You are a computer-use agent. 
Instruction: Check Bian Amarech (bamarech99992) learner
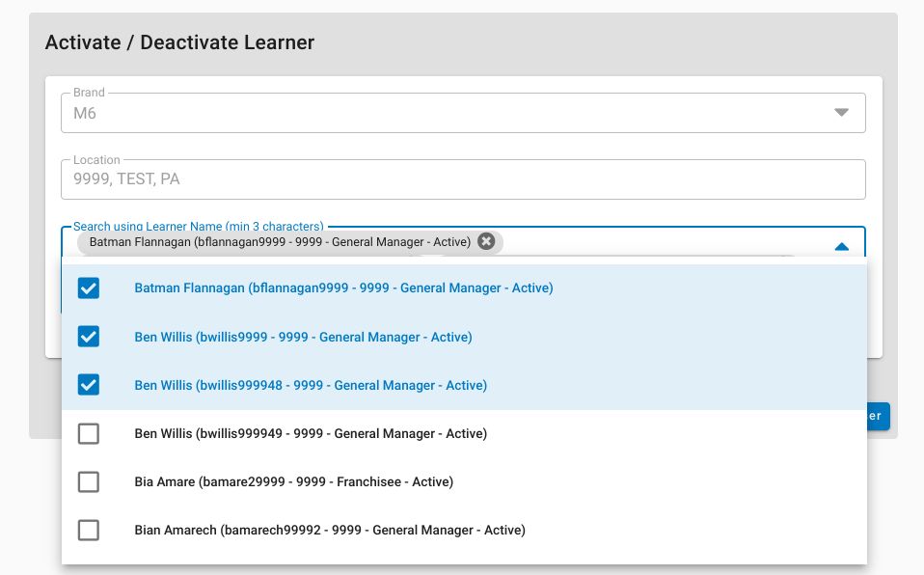click(88, 530)
